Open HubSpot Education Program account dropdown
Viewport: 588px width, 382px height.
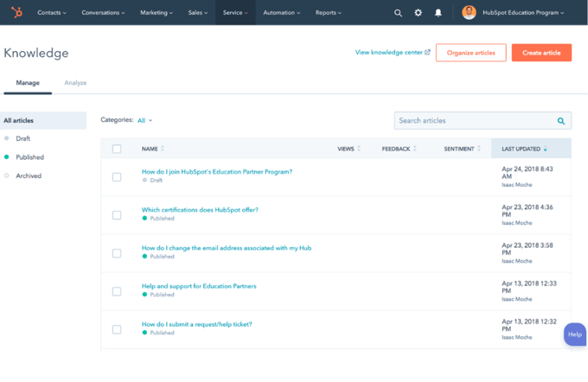[x=523, y=13]
